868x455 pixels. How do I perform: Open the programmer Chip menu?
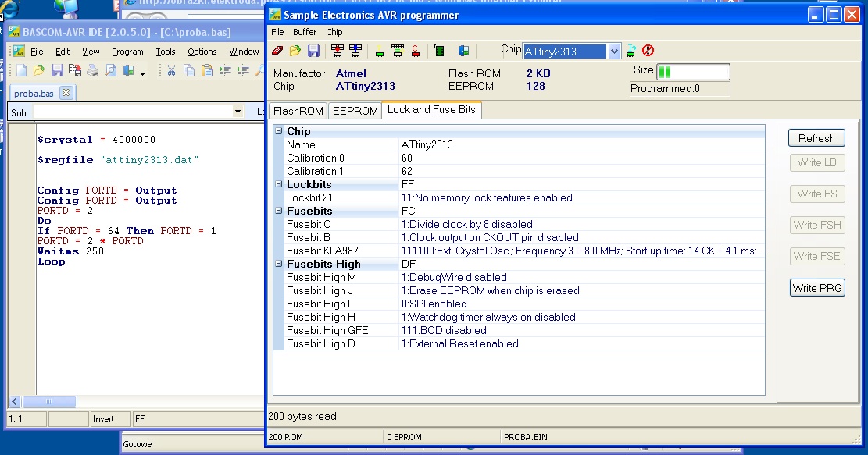coord(334,32)
